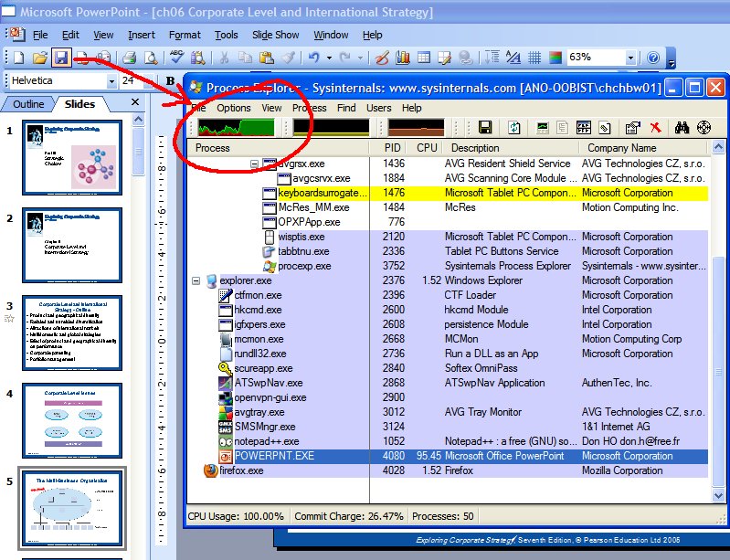
Task: Click the red X Kill Process icon
Action: (655, 127)
